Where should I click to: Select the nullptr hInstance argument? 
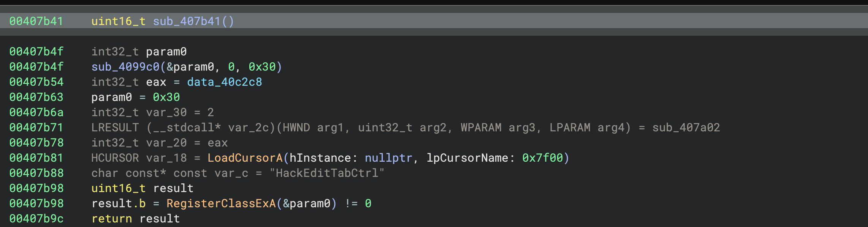(x=388, y=158)
